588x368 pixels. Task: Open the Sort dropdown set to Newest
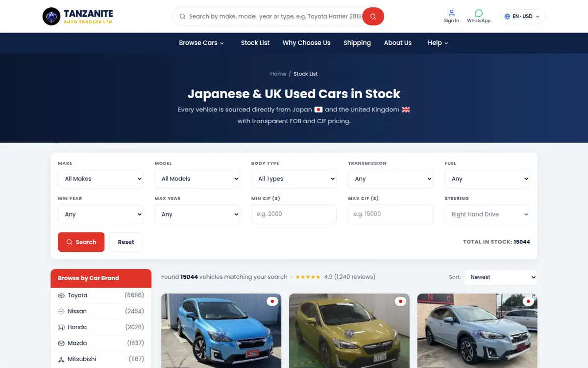tap(500, 277)
